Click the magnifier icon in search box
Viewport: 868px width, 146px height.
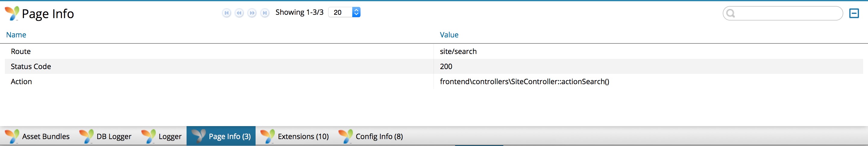tap(731, 13)
